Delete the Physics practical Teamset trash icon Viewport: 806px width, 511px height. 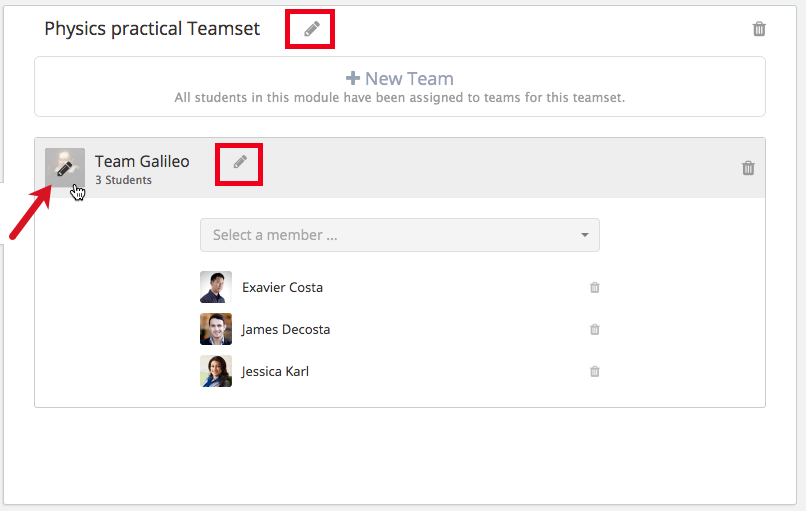click(x=759, y=29)
